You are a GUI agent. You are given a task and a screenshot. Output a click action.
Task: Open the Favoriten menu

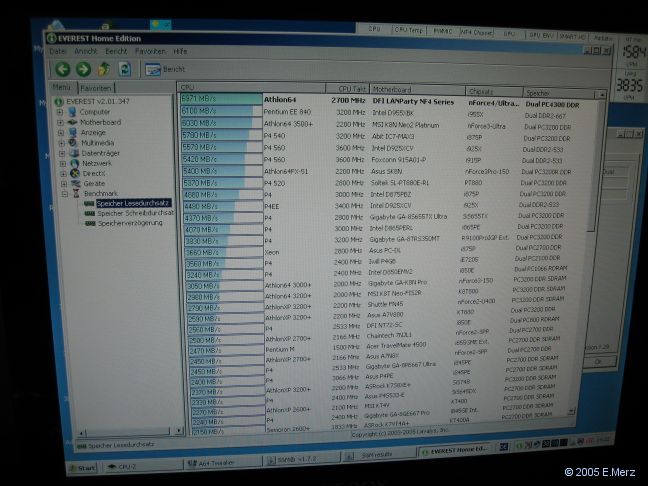click(x=150, y=51)
